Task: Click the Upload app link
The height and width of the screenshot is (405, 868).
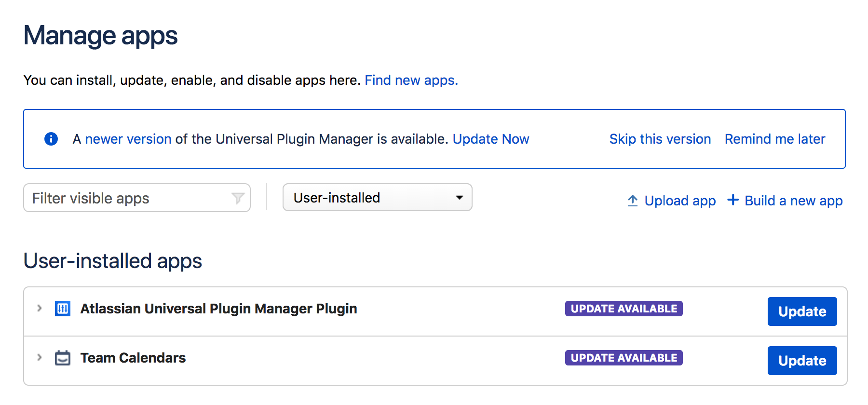Action: point(680,201)
